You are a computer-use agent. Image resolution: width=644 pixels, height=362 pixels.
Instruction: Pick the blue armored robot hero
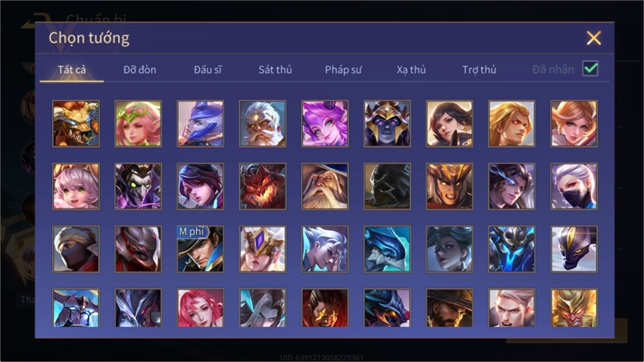(512, 249)
